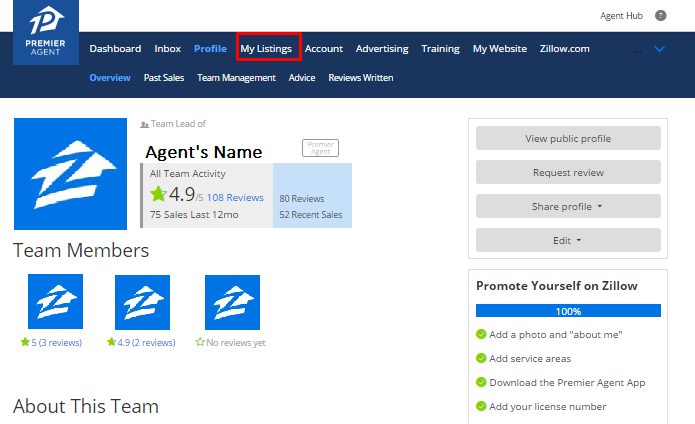Click check beside Download the Premier Agent App
Screen dimensions: 695x424
(x=481, y=382)
